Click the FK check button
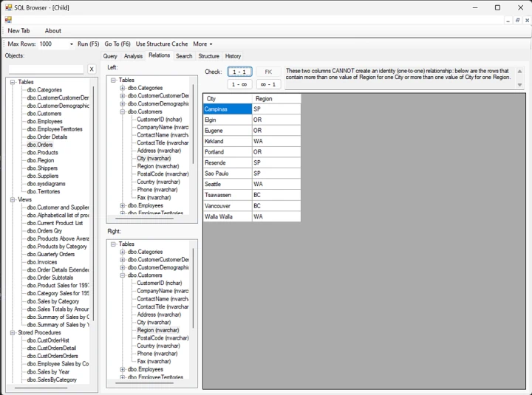Screen dimensions: 532x395 pos(268,72)
